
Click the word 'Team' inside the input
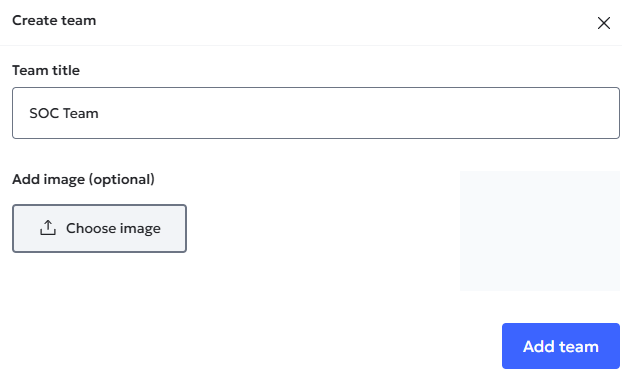coord(81,113)
